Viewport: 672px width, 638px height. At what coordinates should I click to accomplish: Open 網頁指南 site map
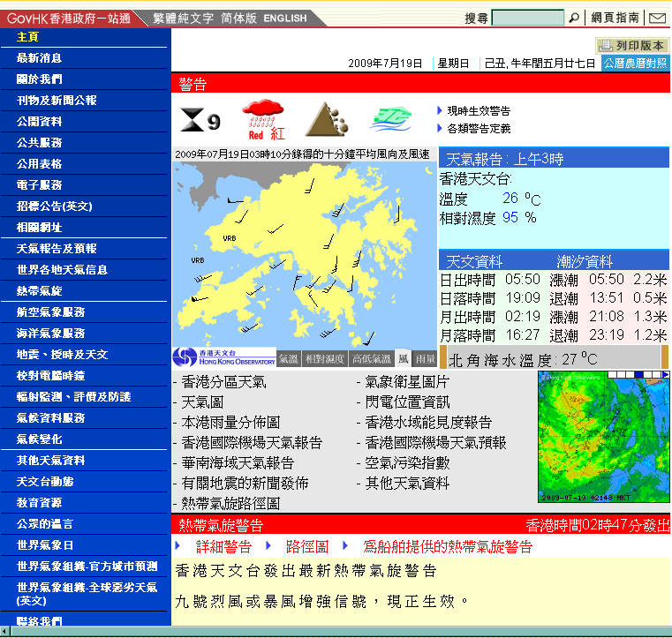[615, 18]
